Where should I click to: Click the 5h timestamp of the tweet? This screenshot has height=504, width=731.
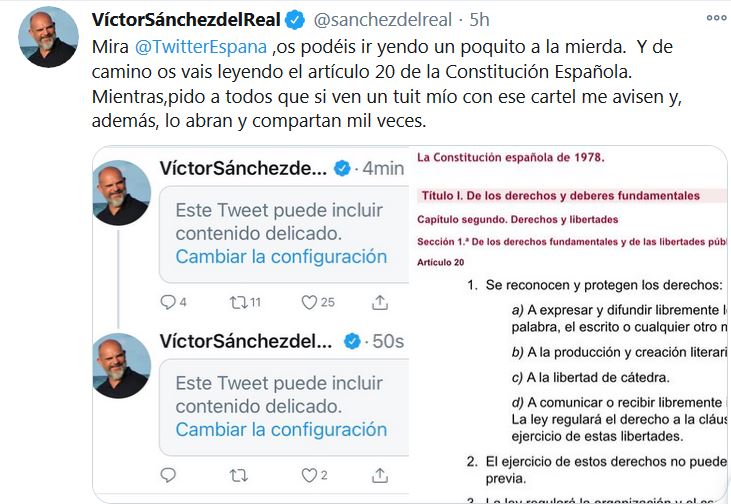[479, 19]
